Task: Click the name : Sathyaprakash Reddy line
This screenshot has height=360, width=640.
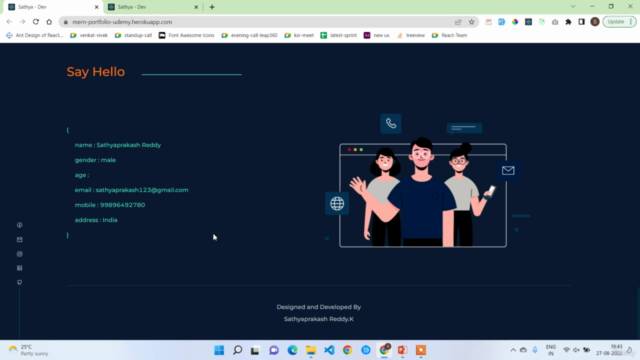Action: (x=118, y=145)
